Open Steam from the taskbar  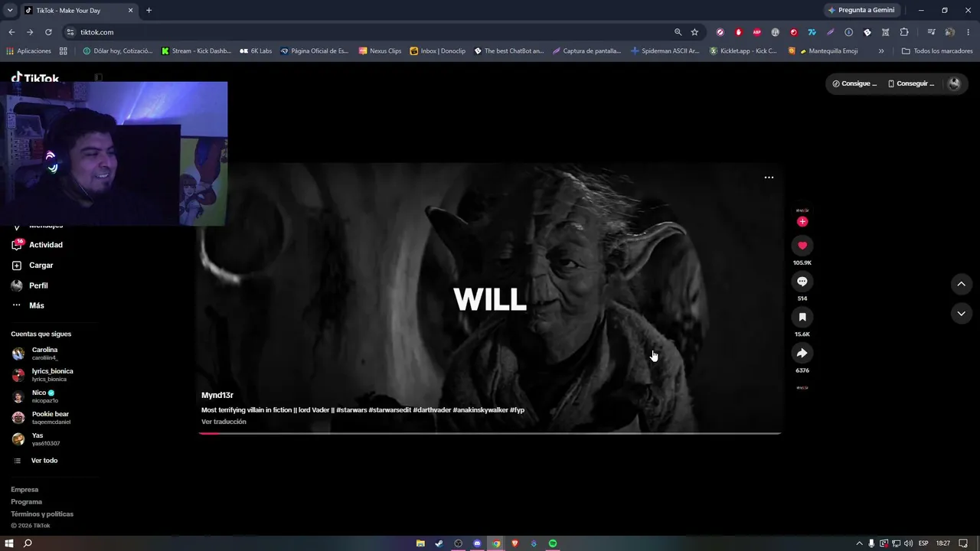point(439,543)
